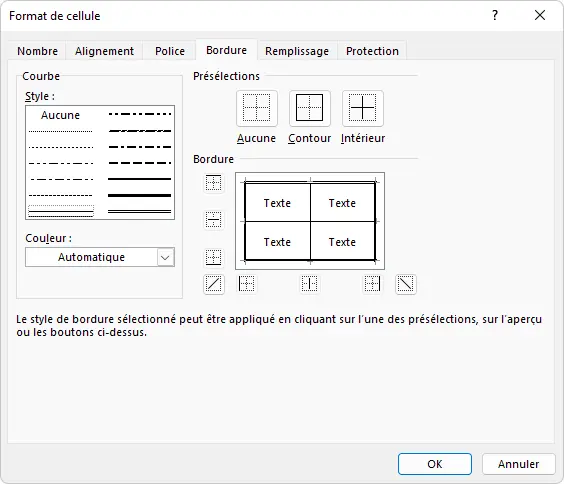Viewport: 564px width, 484px height.
Task: Open the Couleur dropdown arrow
Action: (165, 257)
